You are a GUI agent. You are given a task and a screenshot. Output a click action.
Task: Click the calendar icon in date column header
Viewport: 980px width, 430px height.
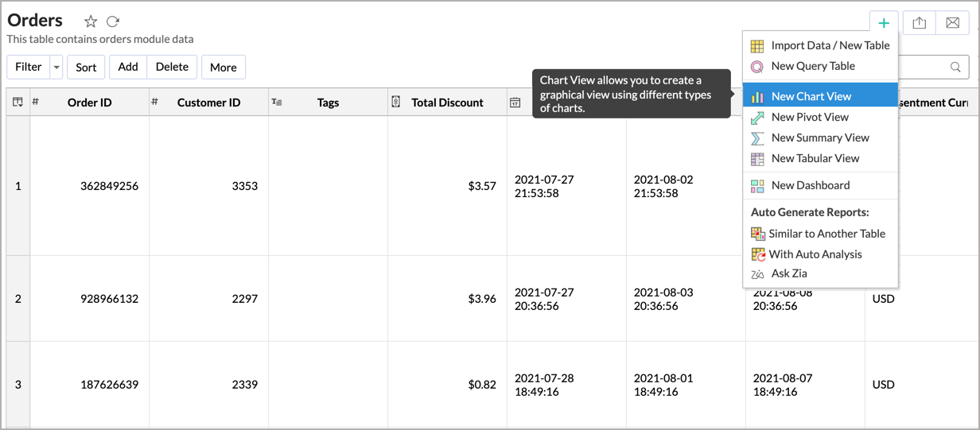point(515,103)
